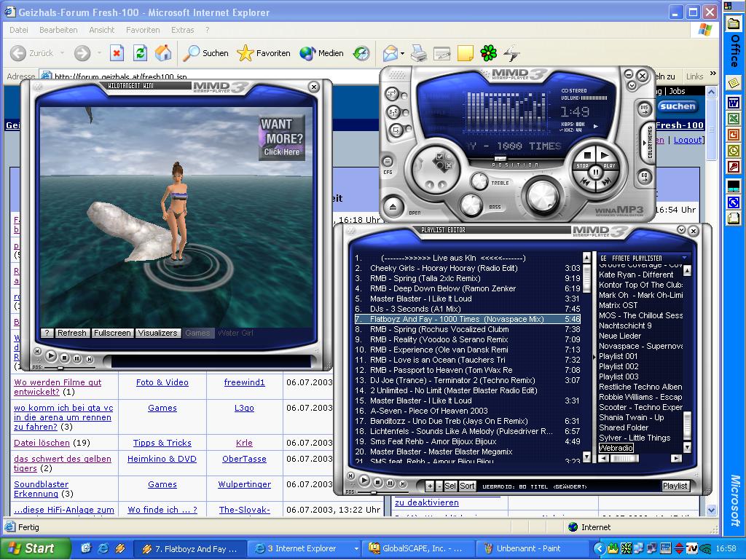Viewport: 746px width, 560px height.
Task: Select track 7 Flatboyz And Fay
Action: (467, 319)
